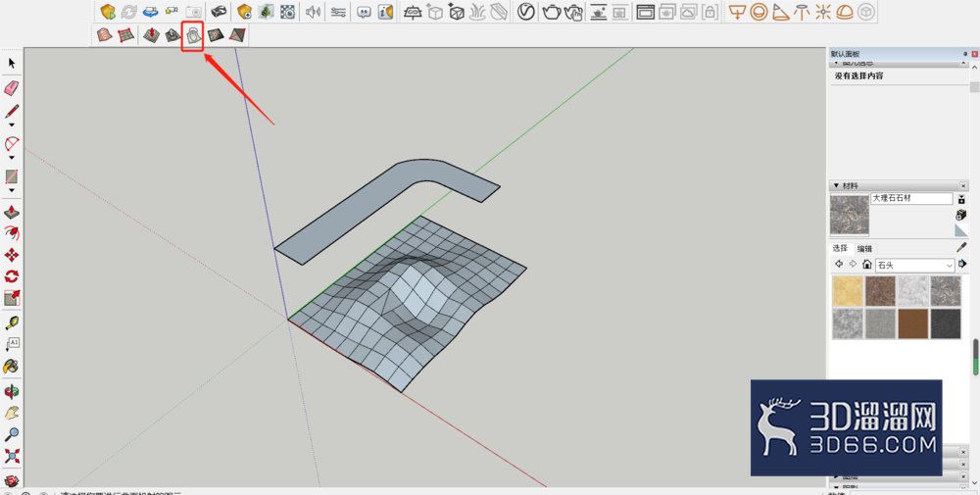The width and height of the screenshot is (980, 495).
Task: Open the Arc tool dropdown arrow
Action: (x=12, y=158)
